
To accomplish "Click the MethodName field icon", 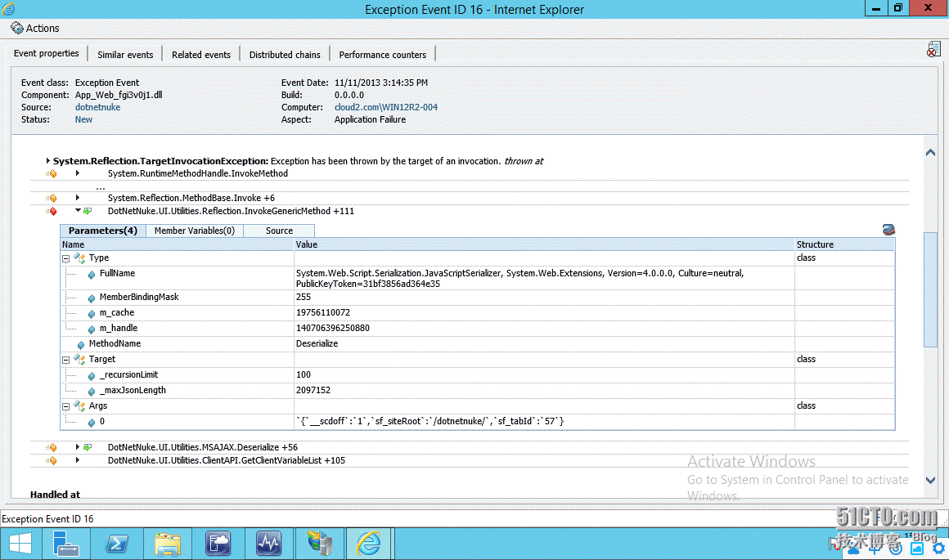I will point(80,345).
